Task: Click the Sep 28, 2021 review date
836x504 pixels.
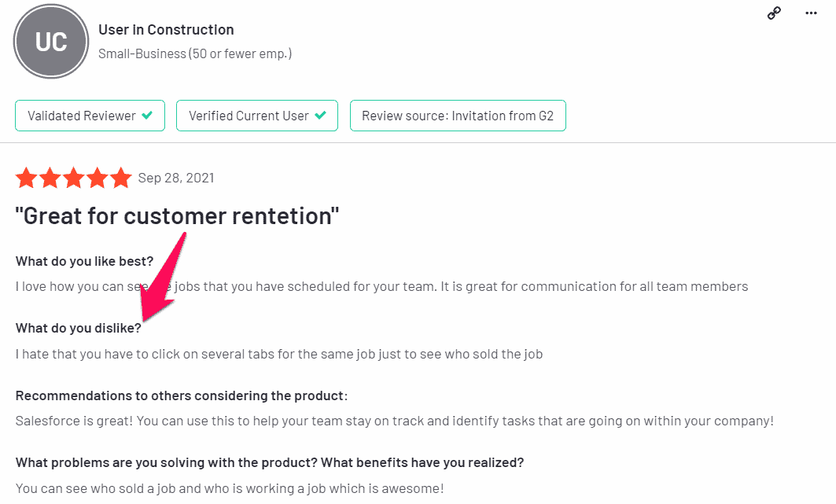Action: [x=176, y=178]
